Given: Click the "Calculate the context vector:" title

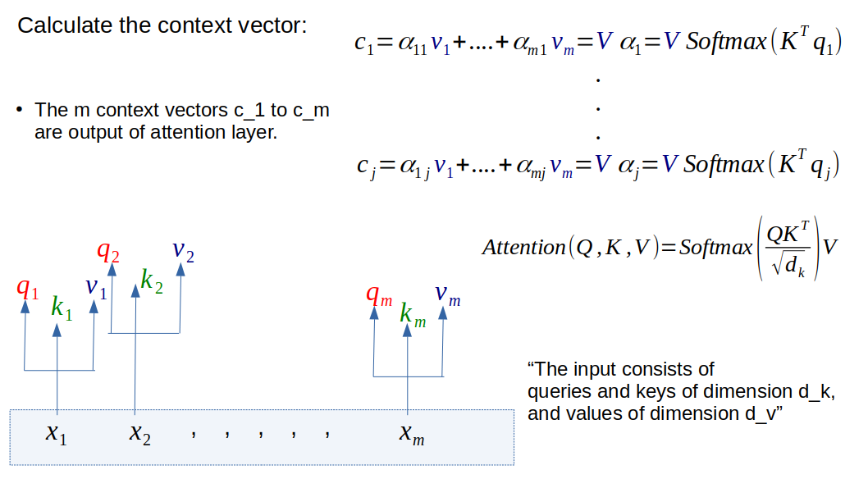Looking at the screenshot, I should pyautogui.click(x=162, y=25).
